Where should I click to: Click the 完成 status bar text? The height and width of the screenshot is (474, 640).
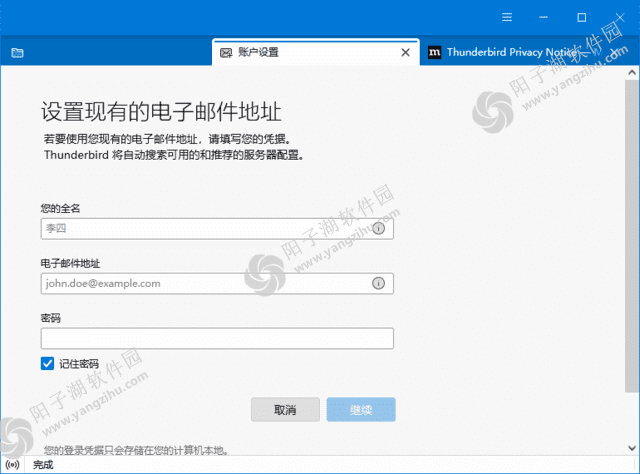tap(43, 465)
